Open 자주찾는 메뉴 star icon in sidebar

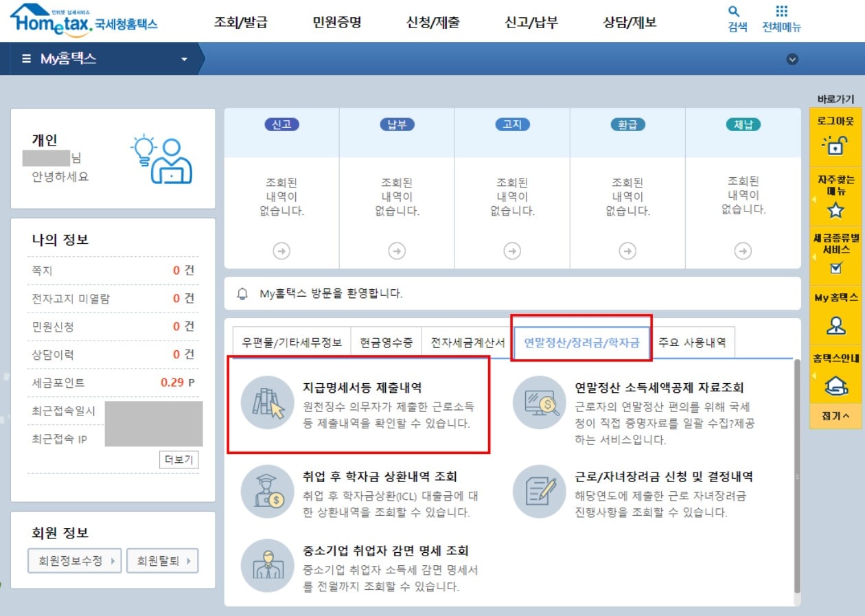835,209
